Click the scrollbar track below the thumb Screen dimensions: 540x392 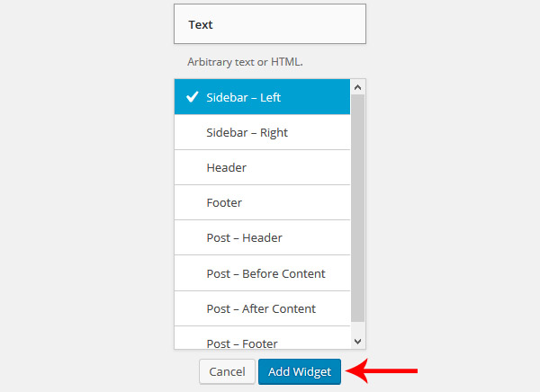pos(358,328)
